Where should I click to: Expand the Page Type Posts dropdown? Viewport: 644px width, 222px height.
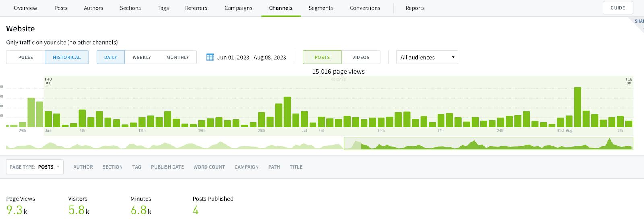35,167
